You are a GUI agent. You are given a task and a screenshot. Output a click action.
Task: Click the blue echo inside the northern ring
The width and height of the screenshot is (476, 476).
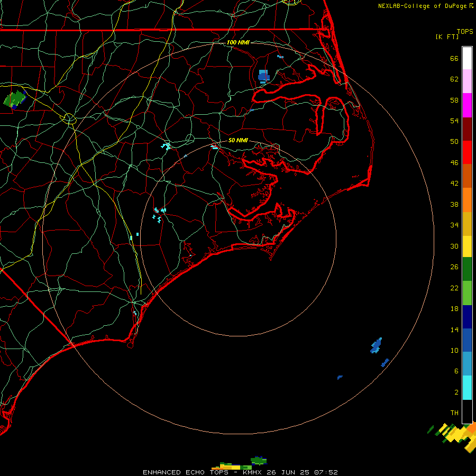point(263,76)
